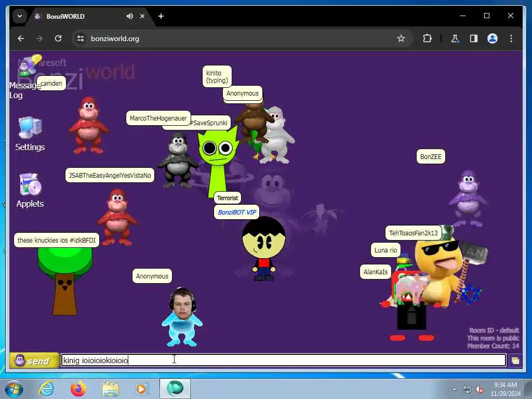Open the Settings desktop icon

pyautogui.click(x=30, y=134)
